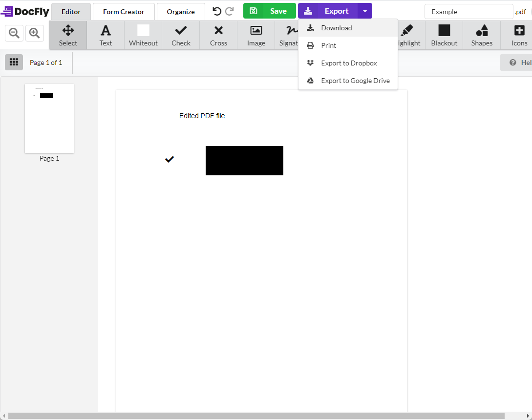Select the Page 1 thumbnail
532x420 pixels.
(49, 118)
